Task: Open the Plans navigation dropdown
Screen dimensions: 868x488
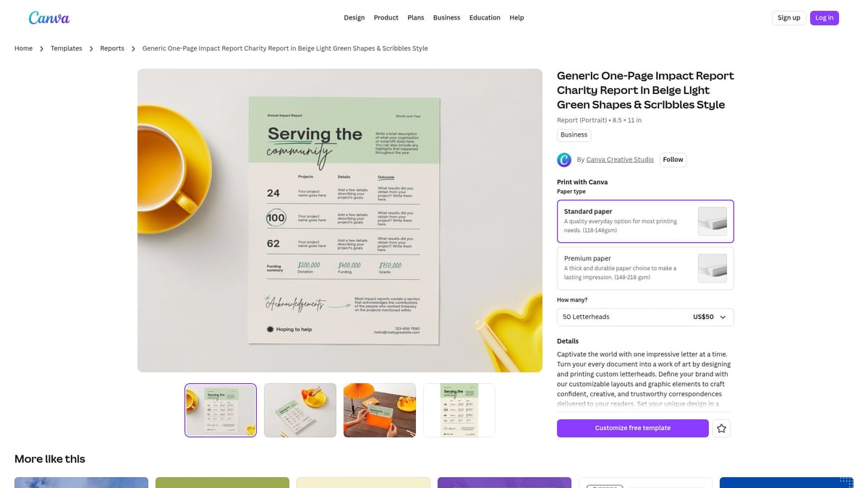Action: [415, 17]
